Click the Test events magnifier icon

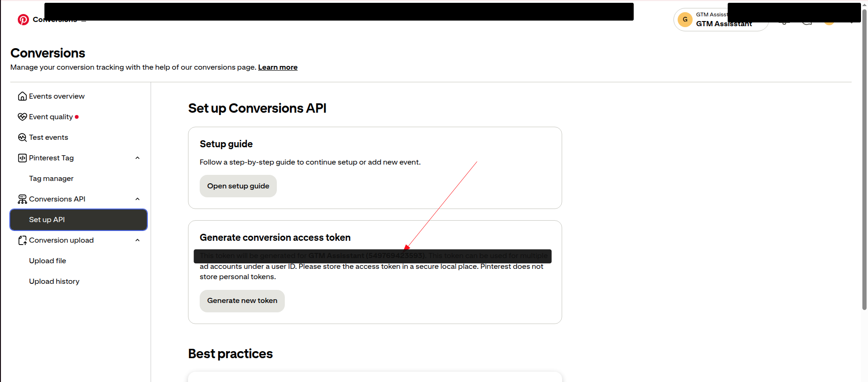pos(22,137)
